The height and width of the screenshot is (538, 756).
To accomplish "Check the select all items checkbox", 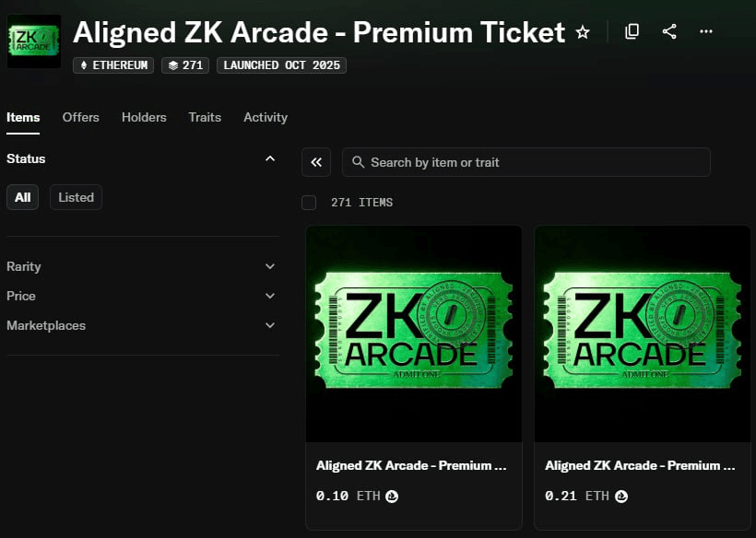I will pyautogui.click(x=309, y=202).
